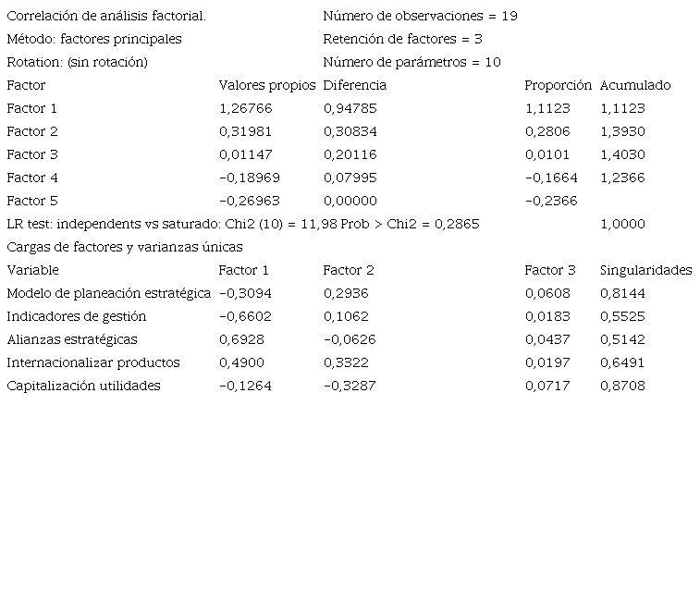Viewport: 700px width, 589px height.
Task: Click 'Cargas de factores y varianzas únicas' heading
Action: (x=125, y=248)
